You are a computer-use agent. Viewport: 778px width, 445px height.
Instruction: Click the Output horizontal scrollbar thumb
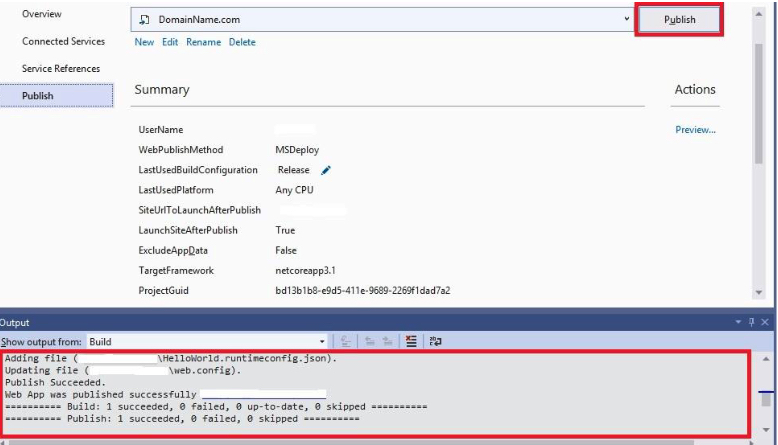[x=351, y=442]
